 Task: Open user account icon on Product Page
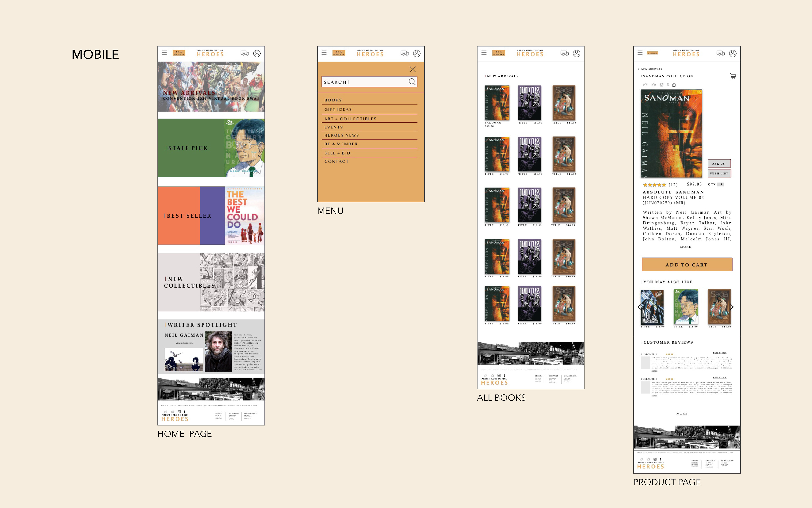[x=732, y=53]
